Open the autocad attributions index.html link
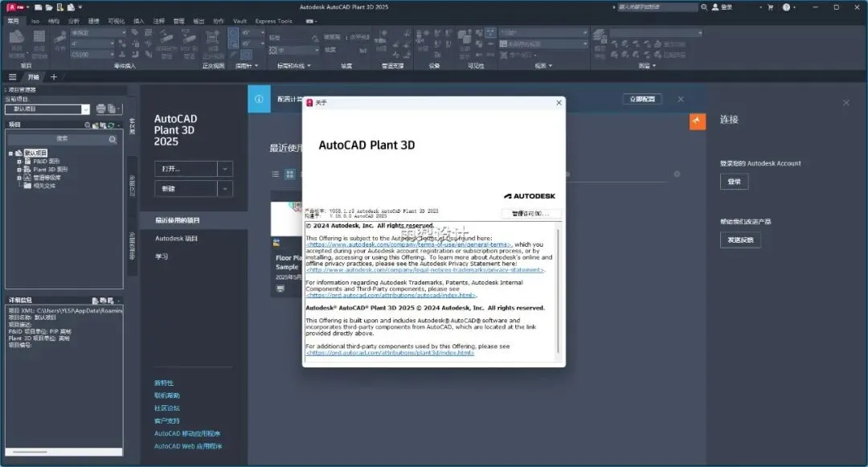This screenshot has height=467, width=868. tap(391, 296)
